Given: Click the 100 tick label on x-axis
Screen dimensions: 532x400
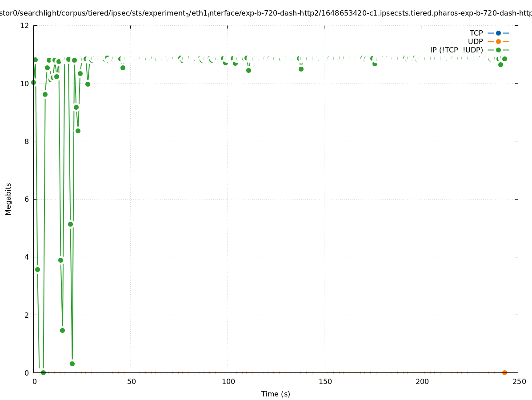Looking at the screenshot, I should [228, 382].
